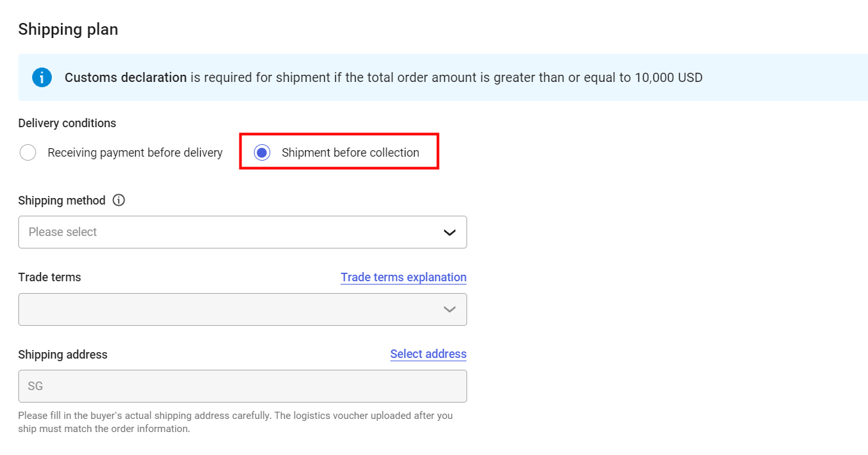Click the Shipping plan heading

[68, 29]
